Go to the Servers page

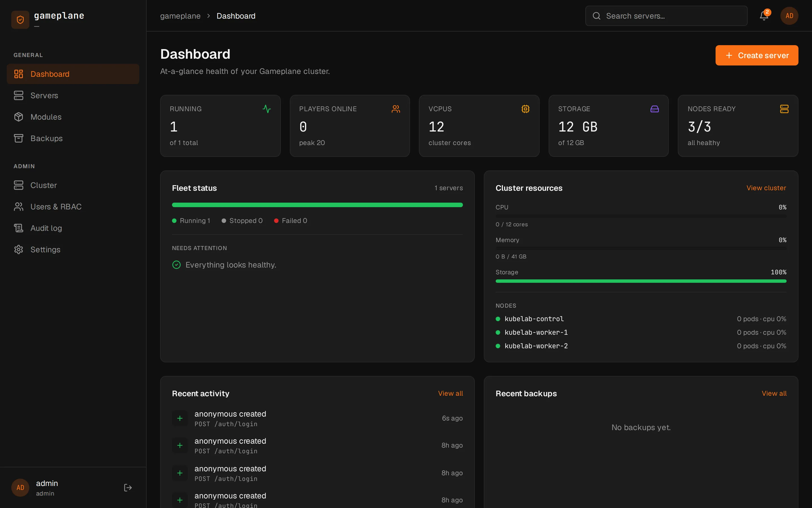[73, 95]
